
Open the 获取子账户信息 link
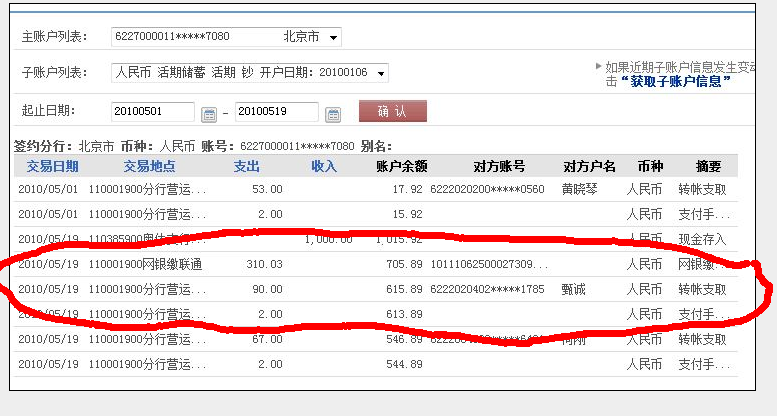coord(675,81)
